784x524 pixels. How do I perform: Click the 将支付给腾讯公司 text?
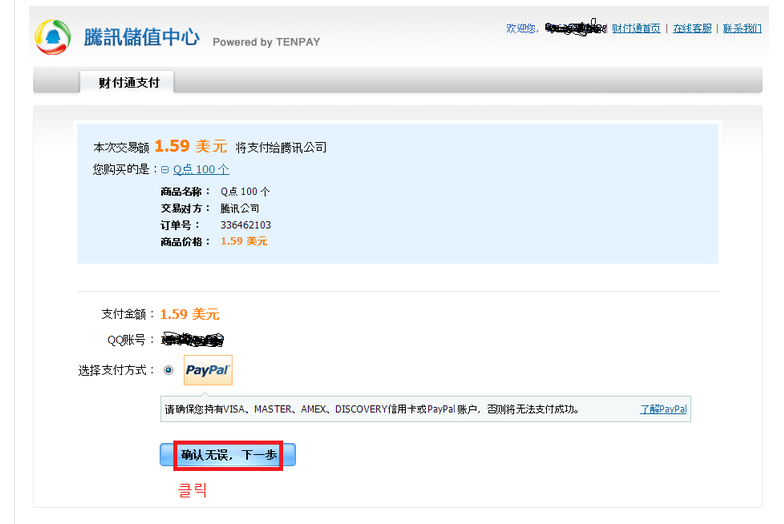pos(281,148)
